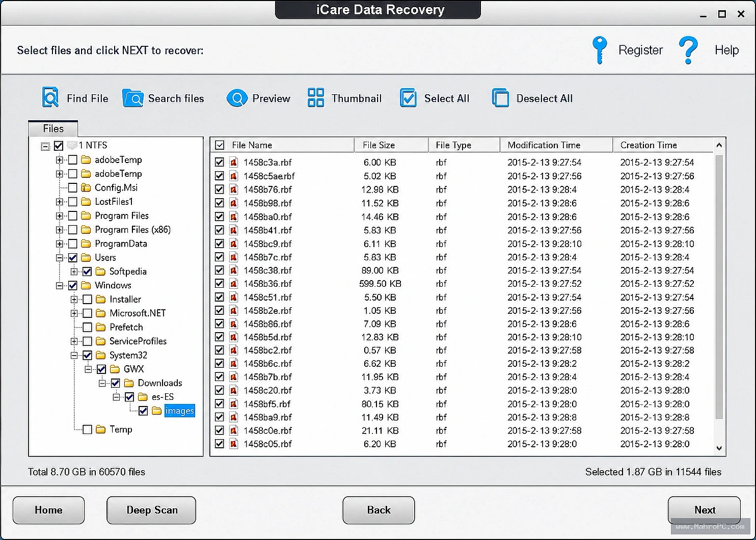Click Next to recover files
Screen dimensions: 756x540
pyautogui.click(x=704, y=510)
